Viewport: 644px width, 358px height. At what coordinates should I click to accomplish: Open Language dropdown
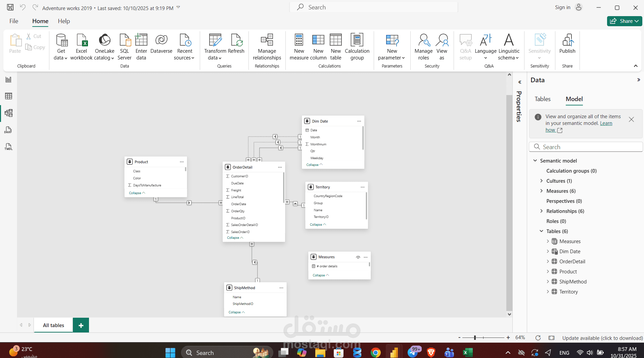[486, 47]
